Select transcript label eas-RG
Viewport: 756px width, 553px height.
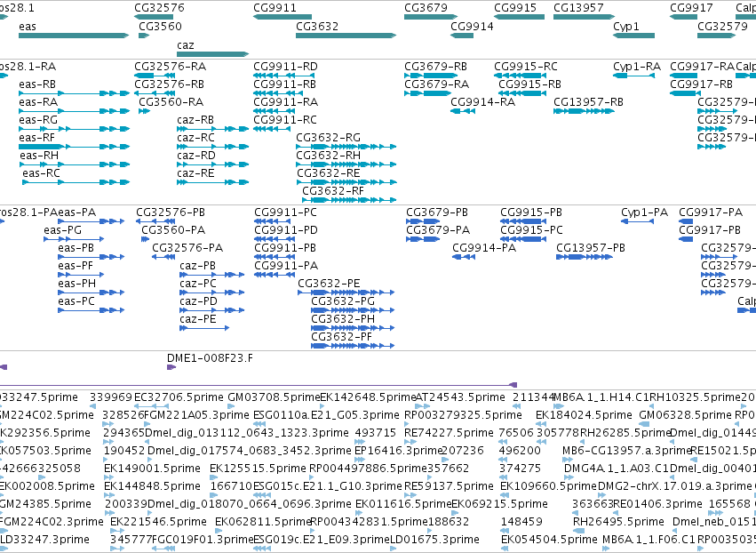click(x=38, y=120)
